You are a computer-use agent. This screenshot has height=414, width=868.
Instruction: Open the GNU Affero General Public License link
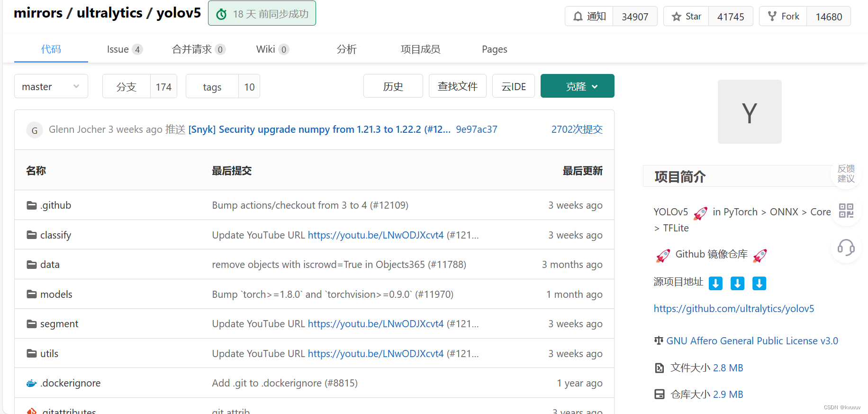(x=752, y=341)
